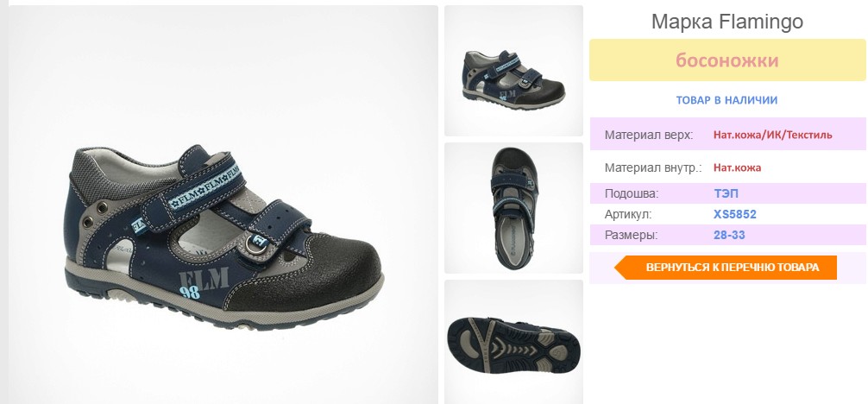Screen dimensions: 868x404
Task: Click the article number XS5852
Action: [734, 214]
